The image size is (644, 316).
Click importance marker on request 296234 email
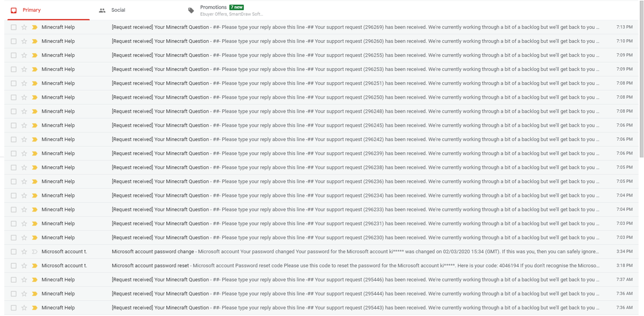coord(34,195)
